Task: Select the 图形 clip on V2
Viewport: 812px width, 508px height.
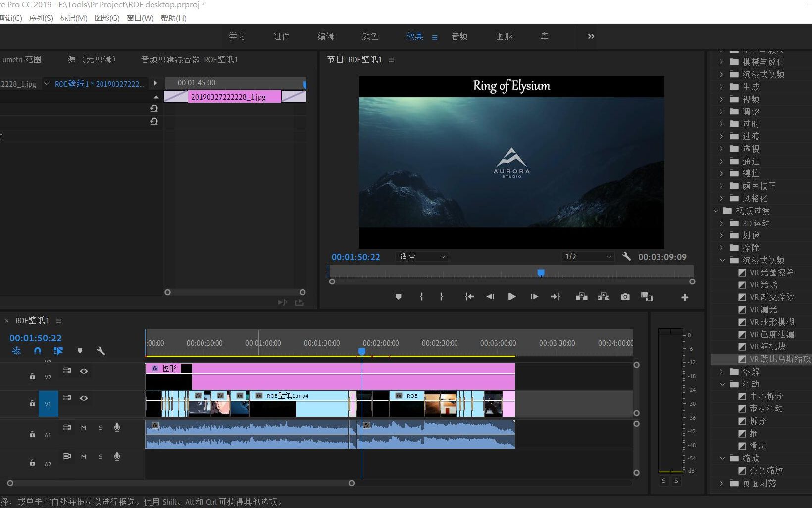Action: pos(330,376)
